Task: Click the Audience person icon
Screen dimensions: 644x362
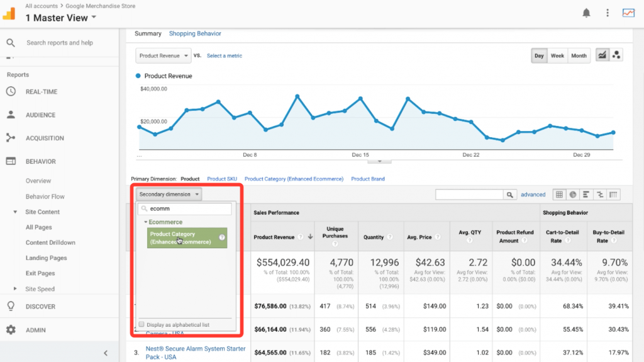Action: [x=11, y=115]
